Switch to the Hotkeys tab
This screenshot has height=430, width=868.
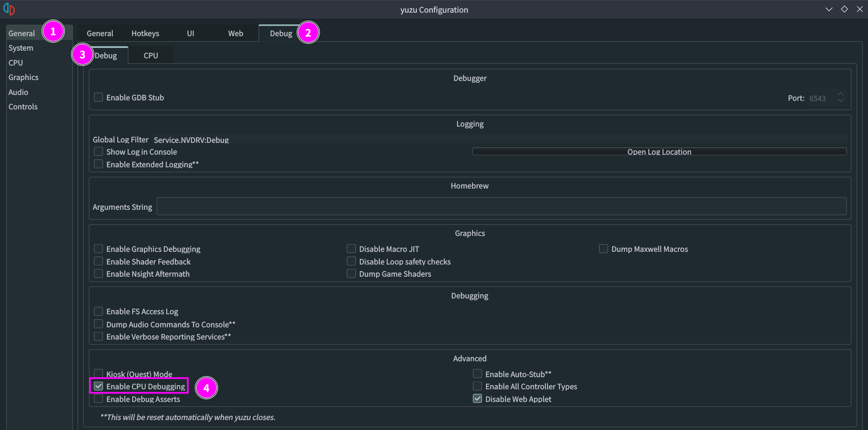[x=145, y=33]
